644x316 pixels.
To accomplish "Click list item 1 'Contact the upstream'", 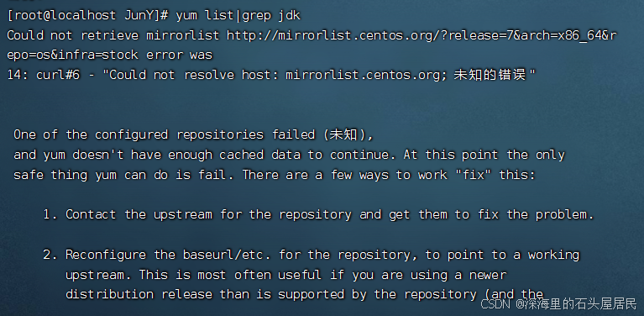I will tap(319, 214).
